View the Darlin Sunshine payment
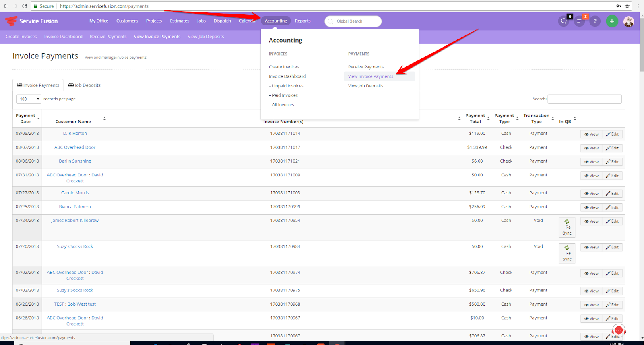644x345 pixels. coord(591,162)
